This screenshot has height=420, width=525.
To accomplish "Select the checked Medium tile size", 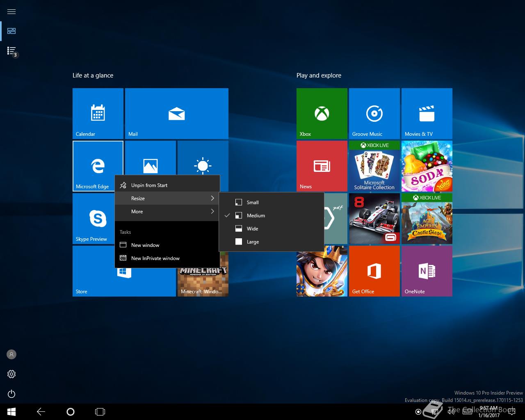I will 272,215.
